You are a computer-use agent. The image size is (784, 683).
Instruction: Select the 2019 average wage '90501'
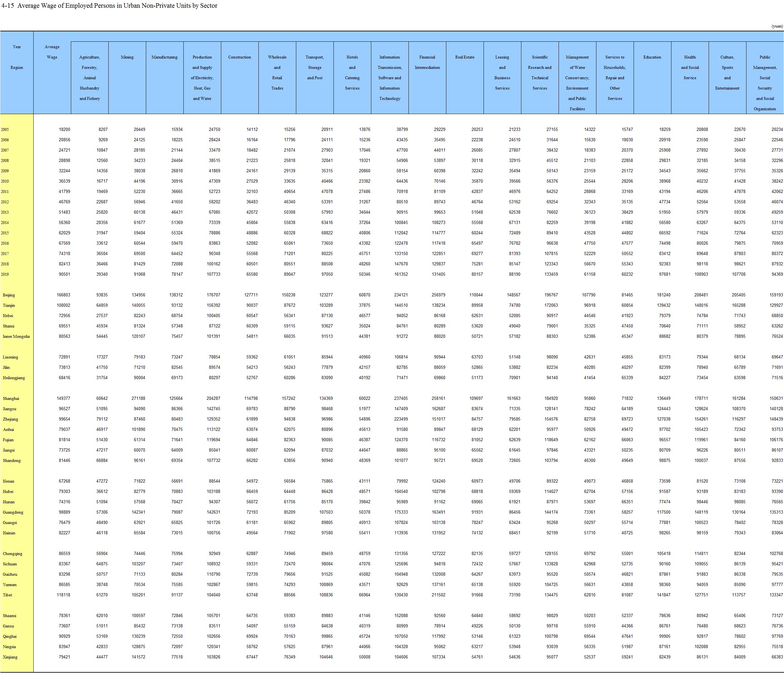click(64, 274)
